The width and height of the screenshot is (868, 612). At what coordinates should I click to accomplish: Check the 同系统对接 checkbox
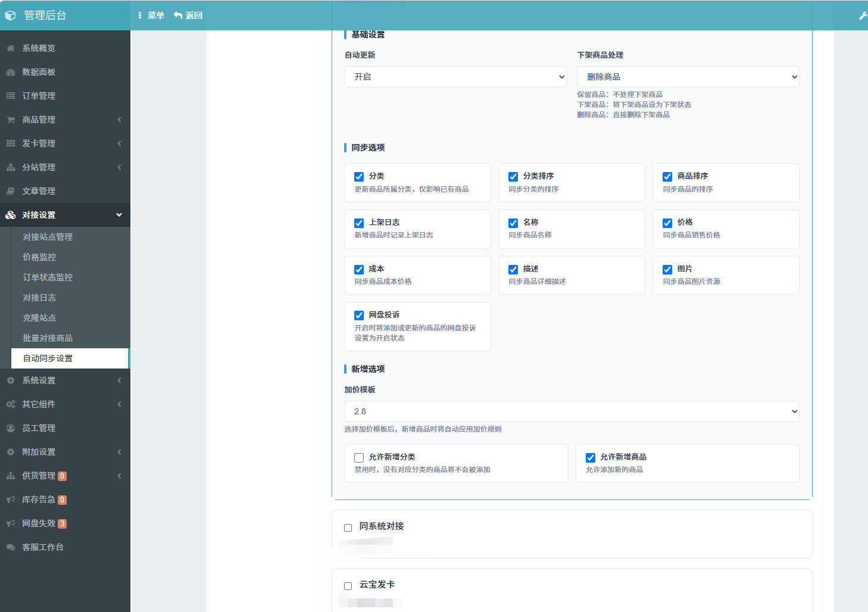348,527
